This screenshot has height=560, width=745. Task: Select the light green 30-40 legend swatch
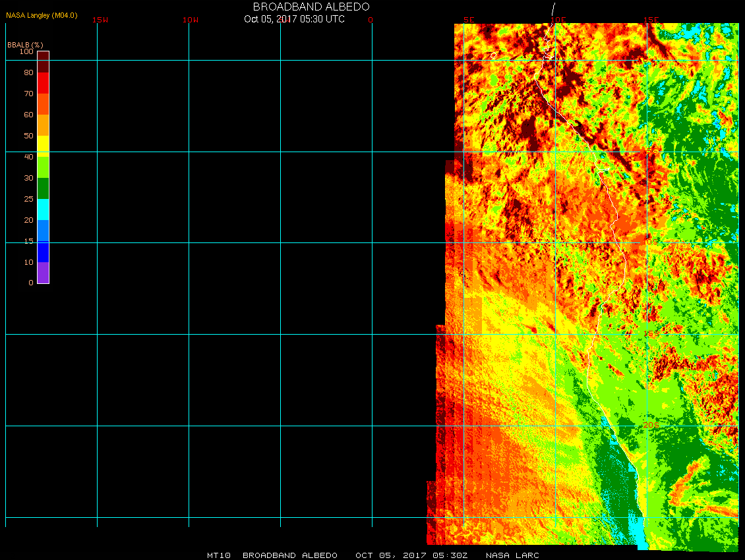(x=44, y=167)
